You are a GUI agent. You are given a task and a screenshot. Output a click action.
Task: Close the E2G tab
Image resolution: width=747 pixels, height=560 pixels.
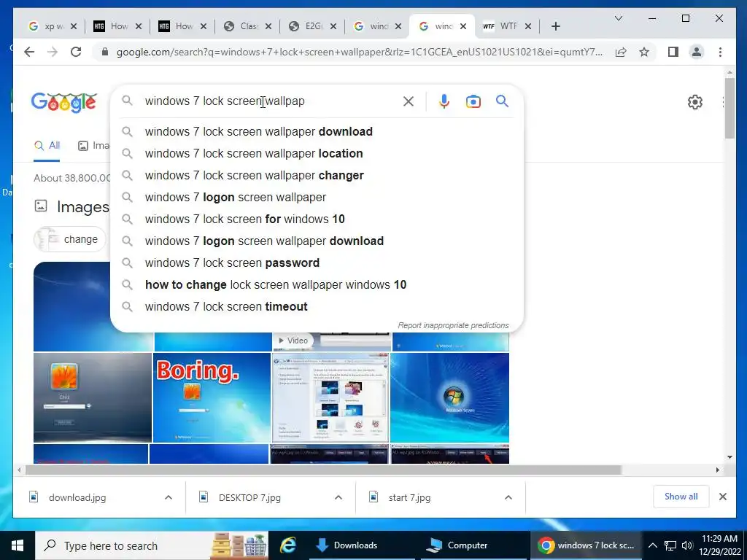(x=333, y=26)
